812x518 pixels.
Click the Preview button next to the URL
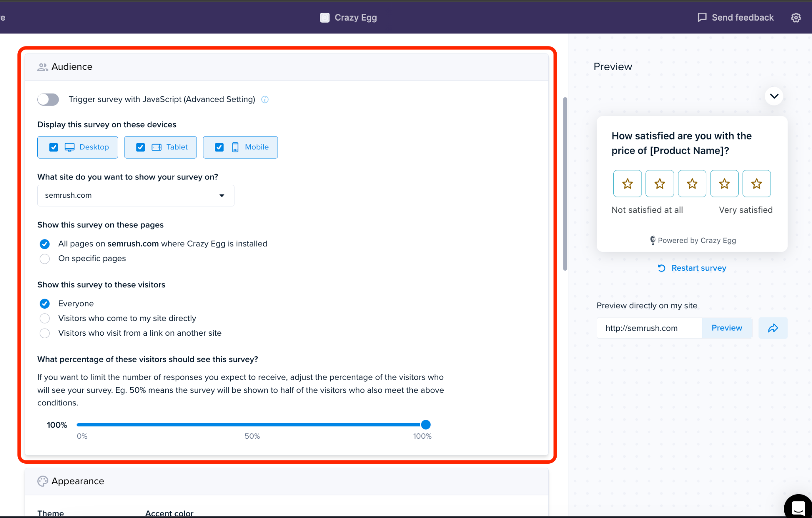coord(727,328)
